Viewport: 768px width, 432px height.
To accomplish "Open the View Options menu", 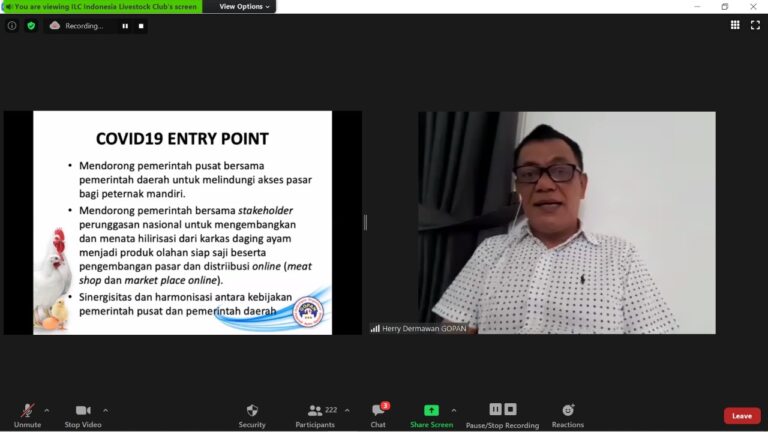I will click(x=244, y=6).
